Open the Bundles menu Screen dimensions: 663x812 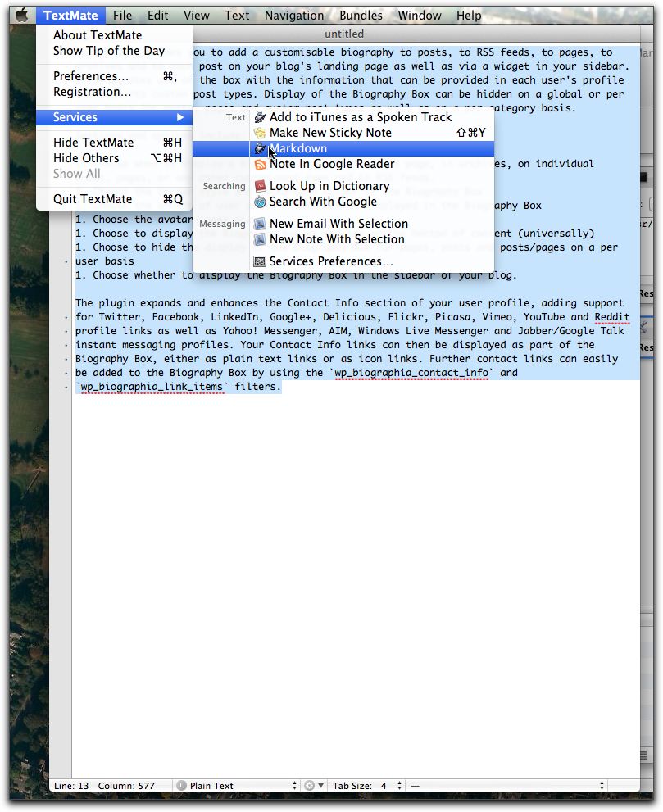point(361,16)
